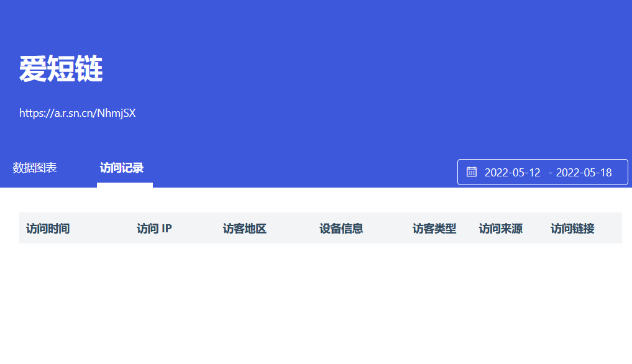
Task: Select the 访问记录 tab
Action: (x=122, y=168)
